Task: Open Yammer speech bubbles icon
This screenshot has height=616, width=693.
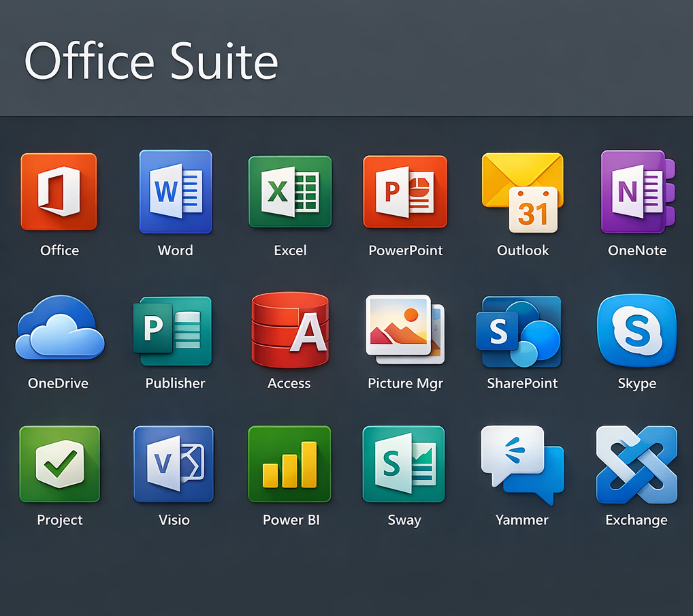Action: coord(522,465)
